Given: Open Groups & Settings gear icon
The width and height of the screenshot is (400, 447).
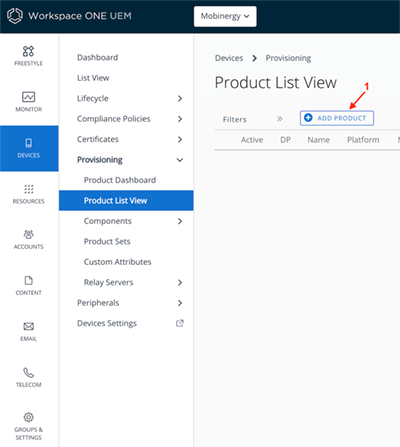Looking at the screenshot, I should [x=29, y=417].
